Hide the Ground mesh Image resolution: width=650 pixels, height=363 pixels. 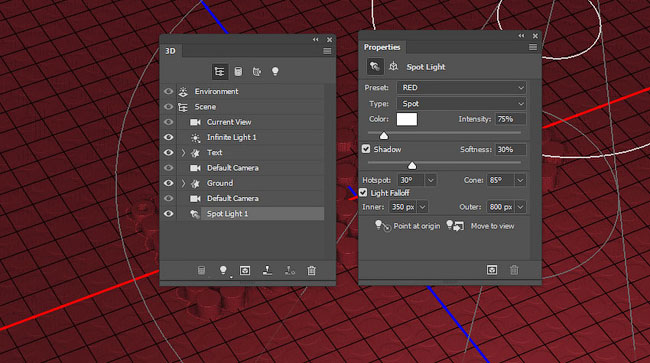[168, 183]
